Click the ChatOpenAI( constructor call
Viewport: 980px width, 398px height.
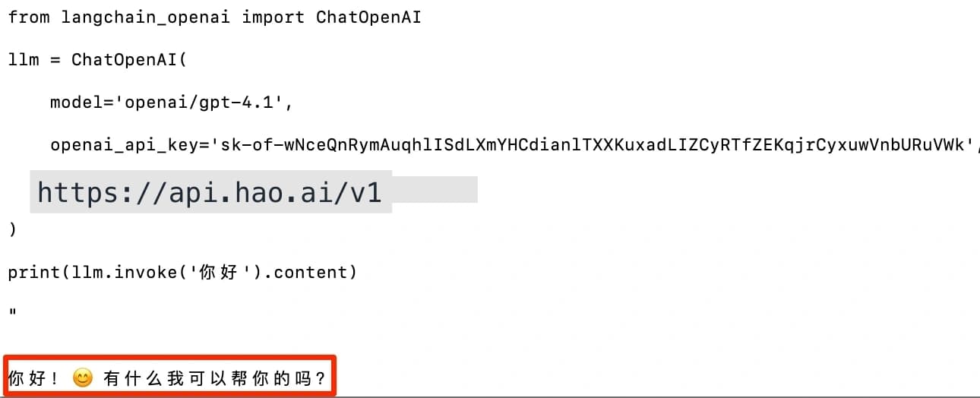[x=128, y=60]
